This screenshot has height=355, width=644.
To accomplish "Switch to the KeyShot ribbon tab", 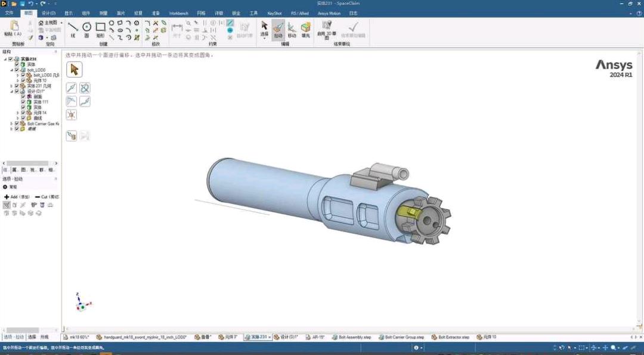I will click(x=274, y=13).
